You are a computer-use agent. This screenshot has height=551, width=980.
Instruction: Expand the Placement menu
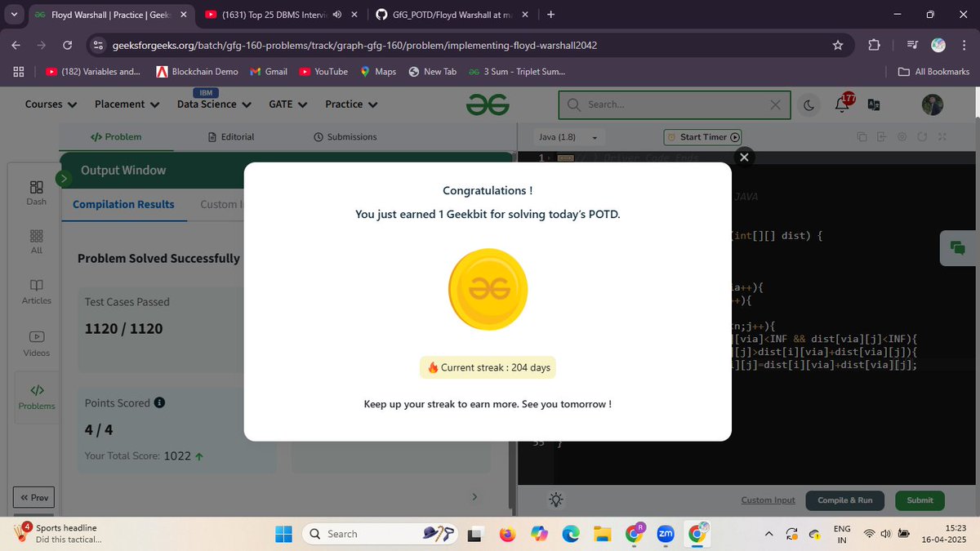(127, 104)
